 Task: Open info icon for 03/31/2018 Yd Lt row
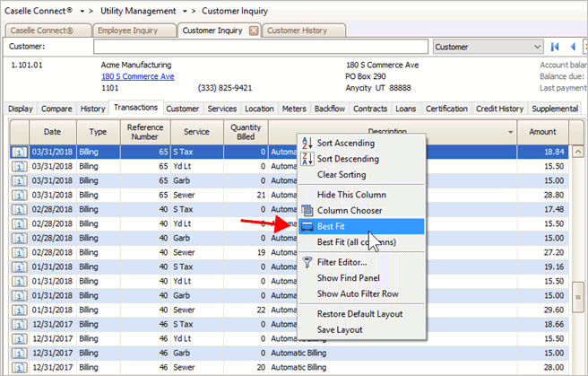[x=19, y=166]
